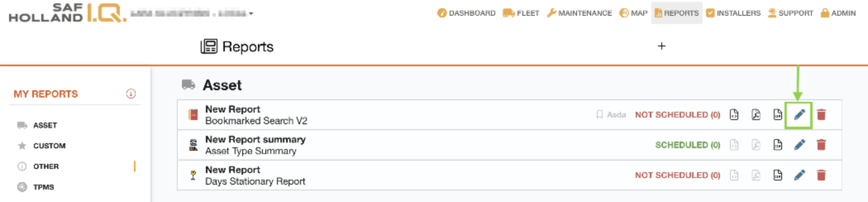This screenshot has width=868, height=202.
Task: Open the New Report summary entry
Action: 255,140
